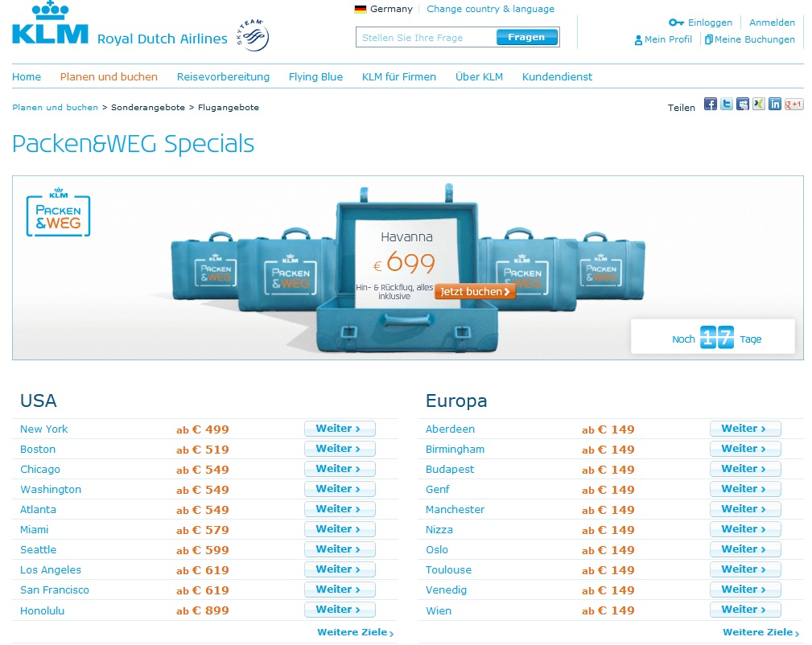Open Mein Profil link
This screenshot has width=812, height=645.
click(x=668, y=39)
